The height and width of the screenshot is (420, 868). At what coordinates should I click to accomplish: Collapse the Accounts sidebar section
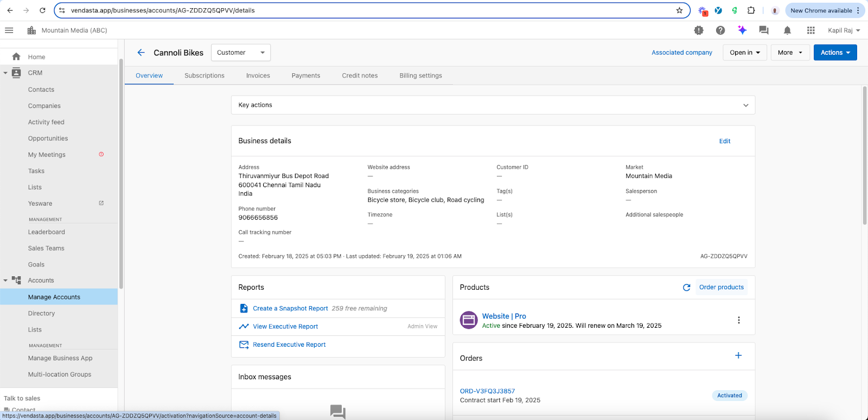(x=5, y=281)
